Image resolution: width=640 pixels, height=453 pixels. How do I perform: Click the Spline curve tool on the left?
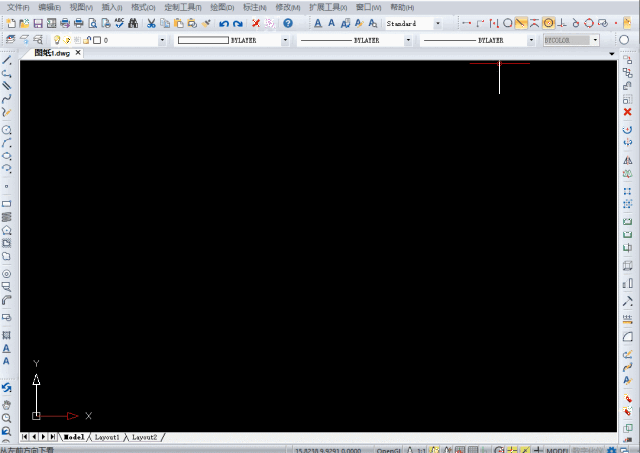click(x=7, y=99)
